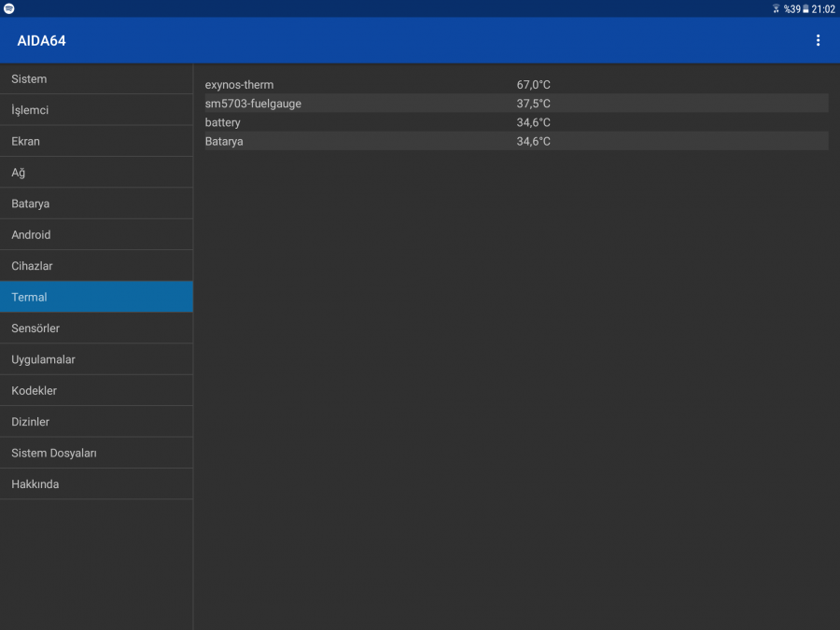Viewport: 840px width, 630px height.
Task: Select Cihazlar in the sidebar
Action: pos(96,265)
